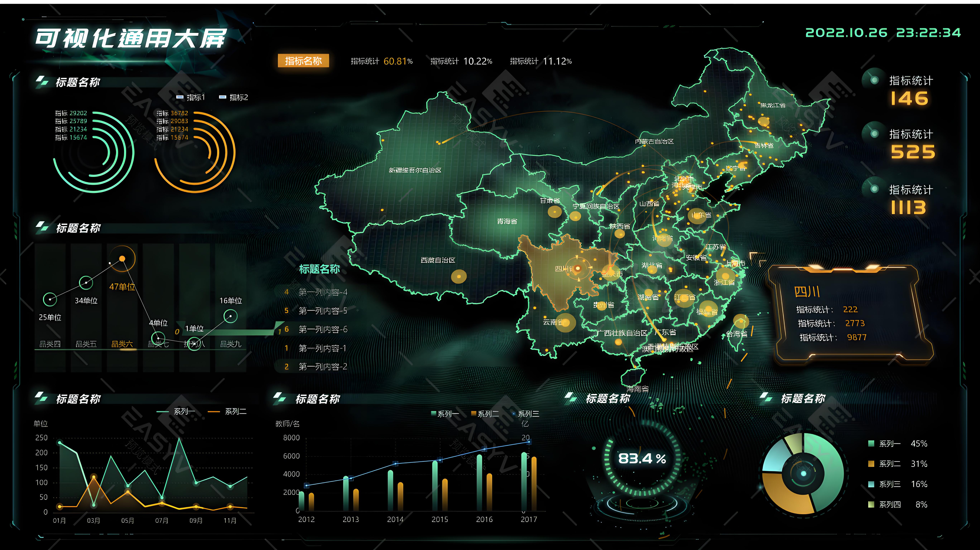980x550 pixels.
Task: Click the orange 47单位 data point marker
Action: tap(122, 259)
